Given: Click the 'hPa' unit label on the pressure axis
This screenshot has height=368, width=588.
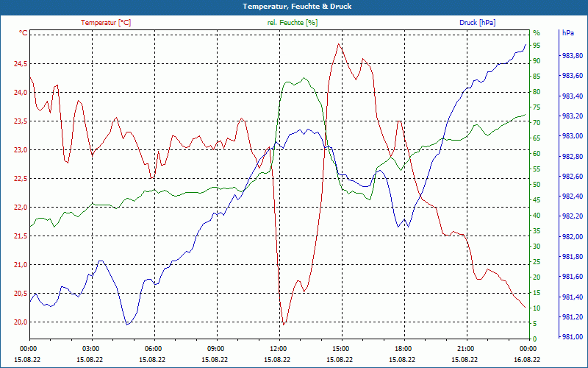Looking at the screenshot, I should 568,33.
